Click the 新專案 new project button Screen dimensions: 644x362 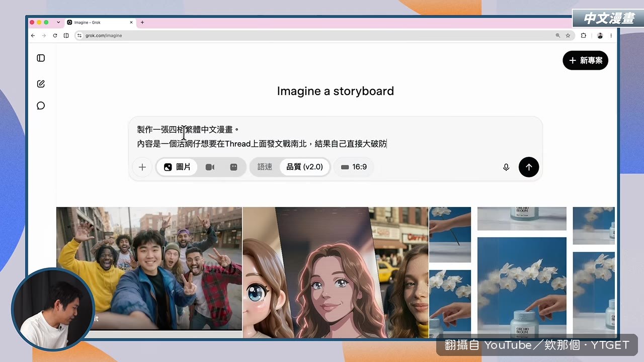[x=586, y=60]
